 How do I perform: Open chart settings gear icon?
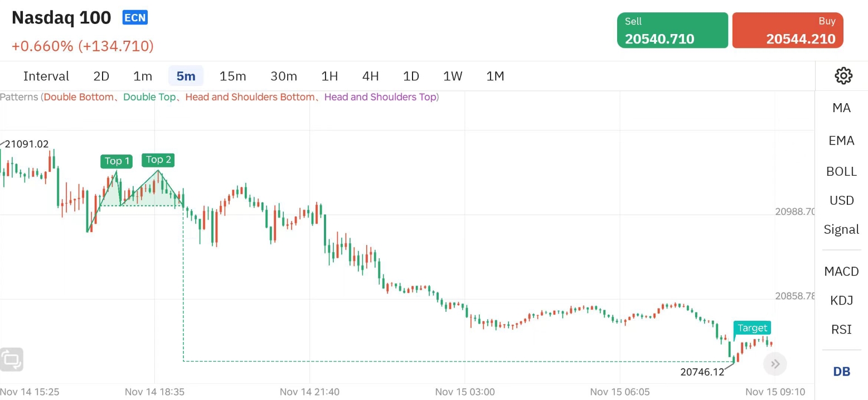coord(843,76)
